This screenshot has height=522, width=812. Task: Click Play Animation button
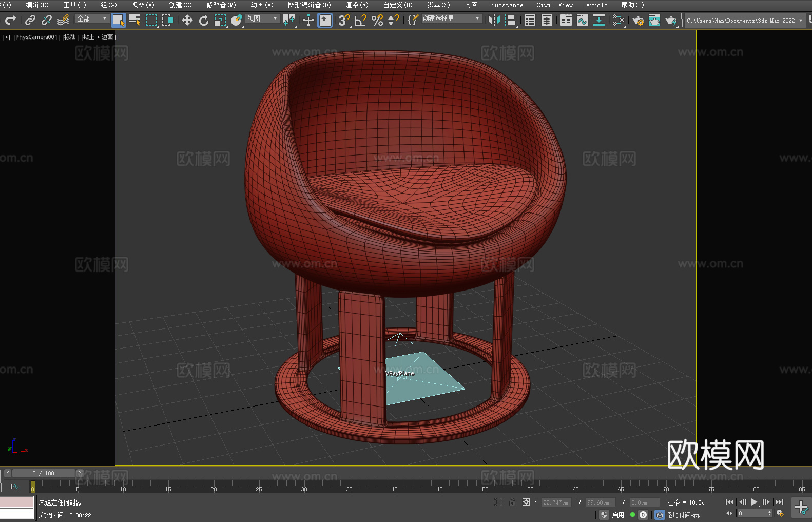pos(754,502)
